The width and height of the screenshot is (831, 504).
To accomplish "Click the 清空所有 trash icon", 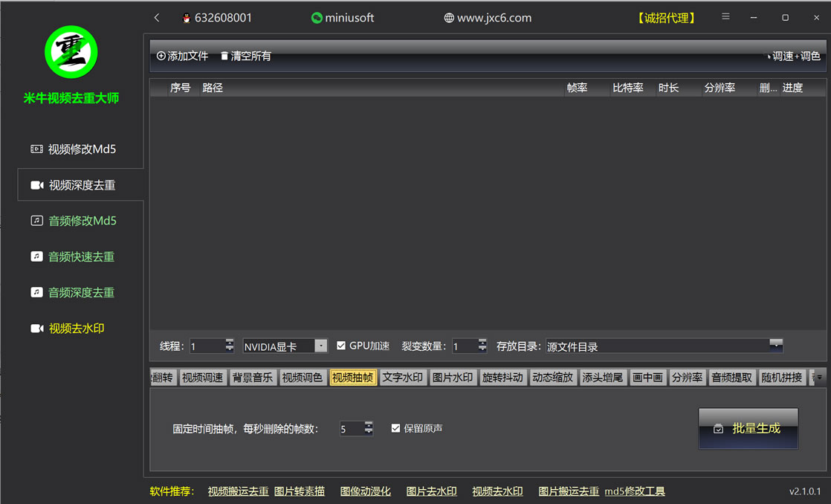I will [x=224, y=56].
